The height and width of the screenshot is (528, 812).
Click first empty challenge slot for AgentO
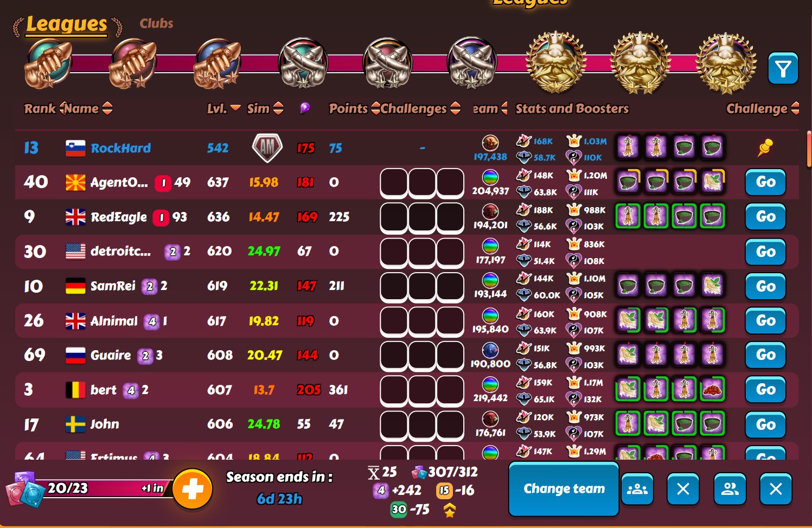pos(394,183)
